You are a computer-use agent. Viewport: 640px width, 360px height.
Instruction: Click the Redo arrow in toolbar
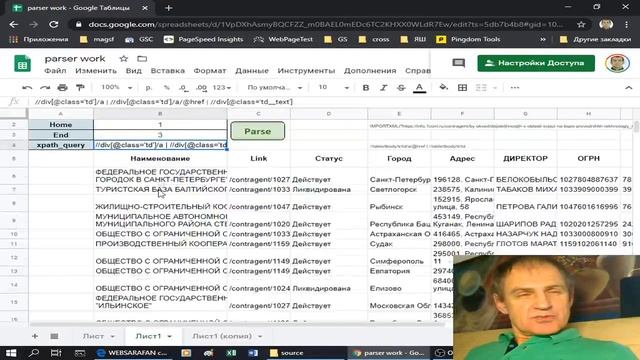coord(45,88)
